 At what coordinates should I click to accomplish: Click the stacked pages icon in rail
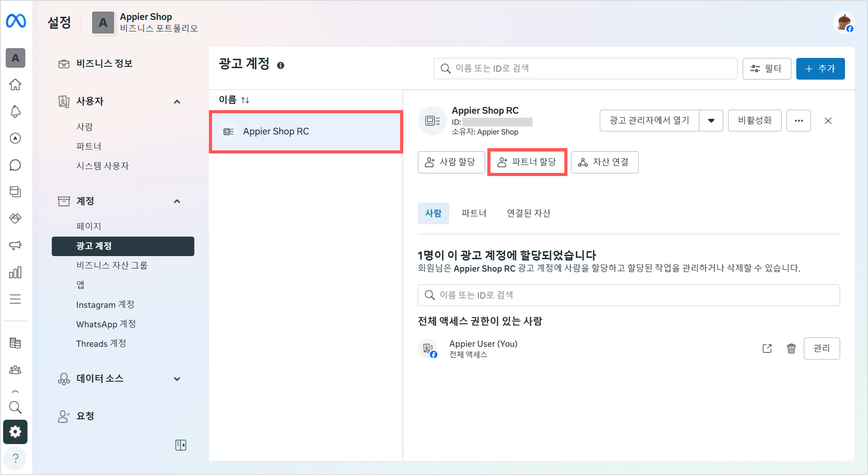15,192
